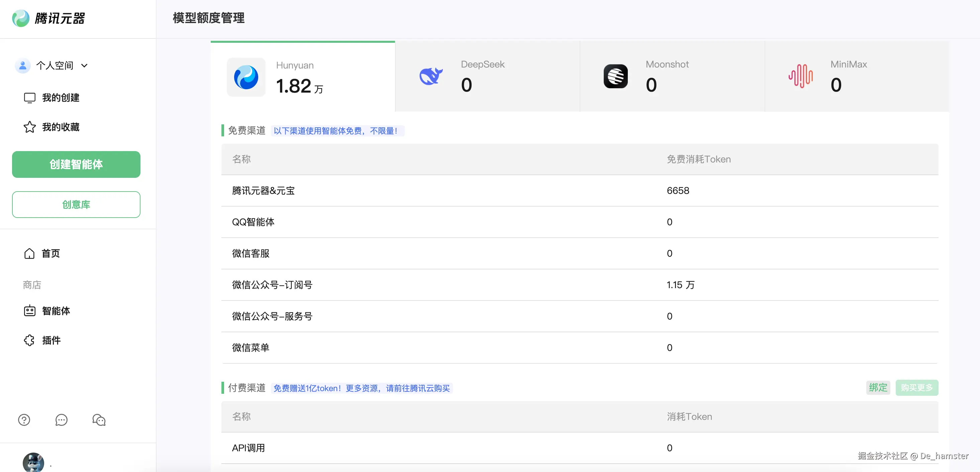
Task: Select the 微信公众号-服务号 row name
Action: click(272, 316)
